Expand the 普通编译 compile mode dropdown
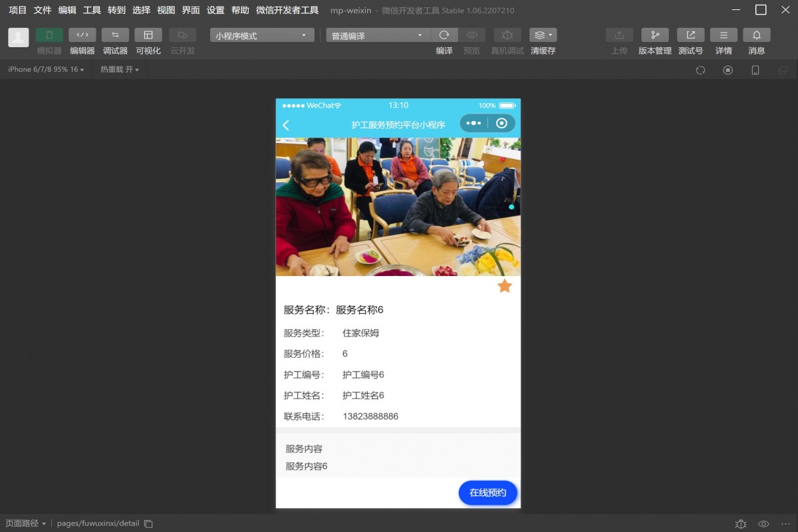The image size is (798, 532). click(377, 35)
